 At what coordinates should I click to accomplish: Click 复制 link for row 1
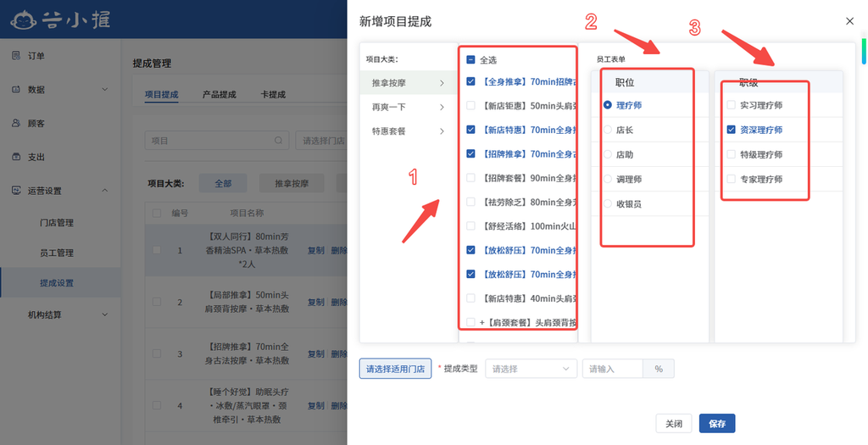pyautogui.click(x=315, y=250)
